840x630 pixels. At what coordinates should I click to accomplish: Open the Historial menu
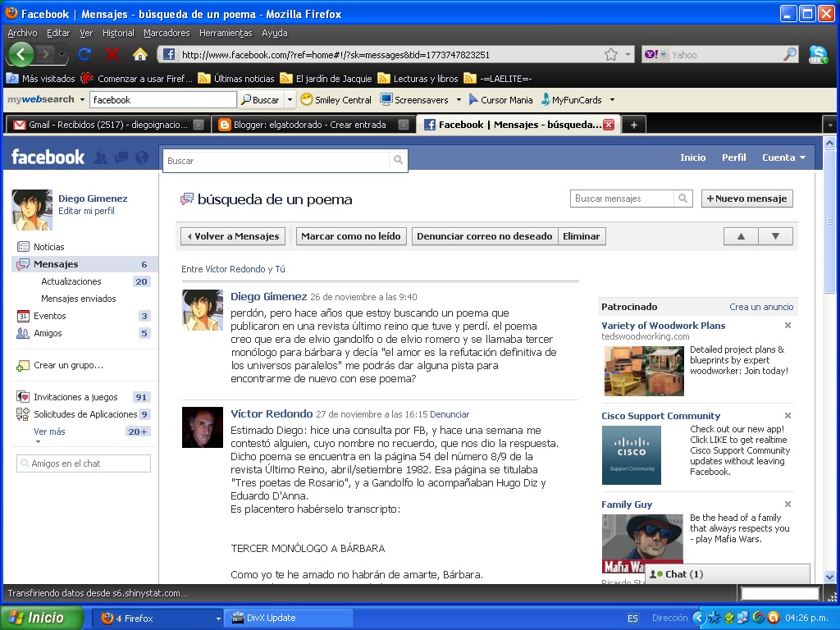(118, 33)
